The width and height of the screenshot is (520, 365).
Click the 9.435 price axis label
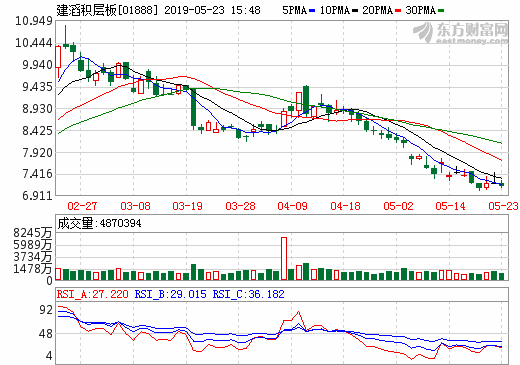(37, 87)
